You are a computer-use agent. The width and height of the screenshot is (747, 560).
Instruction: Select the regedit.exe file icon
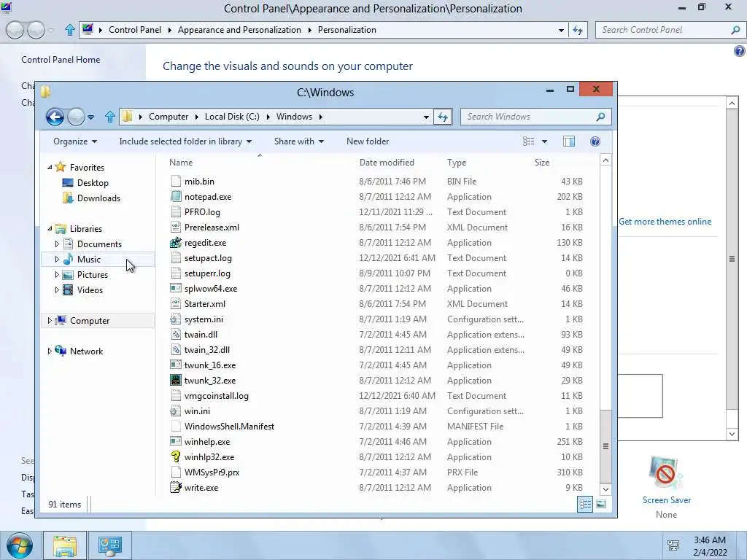176,242
